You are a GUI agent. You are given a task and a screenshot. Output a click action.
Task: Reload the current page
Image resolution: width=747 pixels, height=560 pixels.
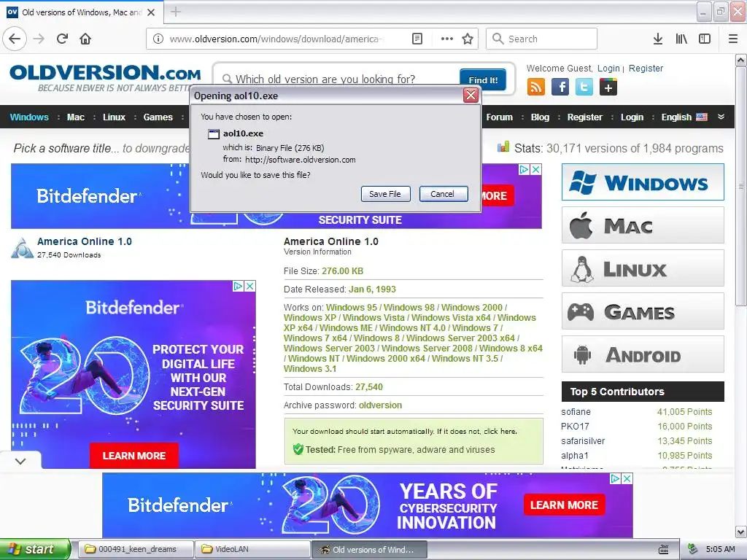pos(63,39)
